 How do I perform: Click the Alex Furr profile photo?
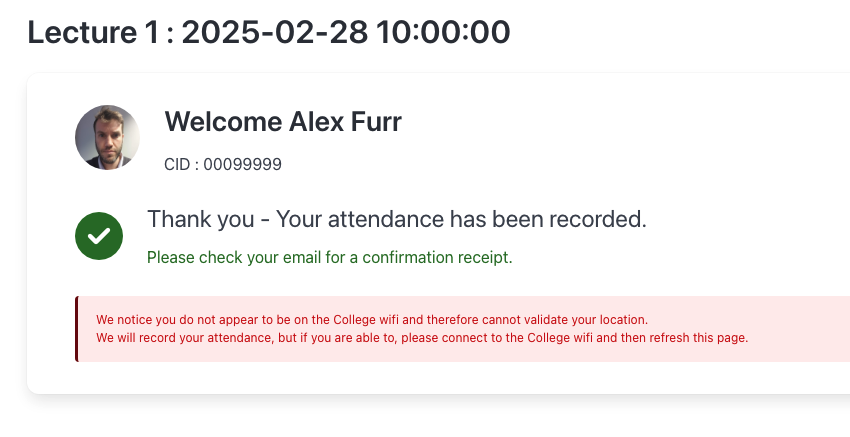(x=107, y=137)
